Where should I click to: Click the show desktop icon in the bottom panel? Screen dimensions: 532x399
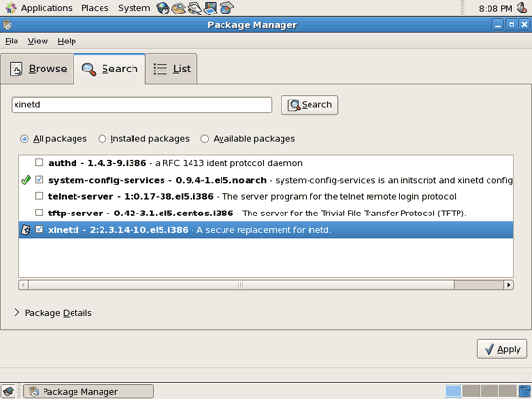tap(9, 391)
